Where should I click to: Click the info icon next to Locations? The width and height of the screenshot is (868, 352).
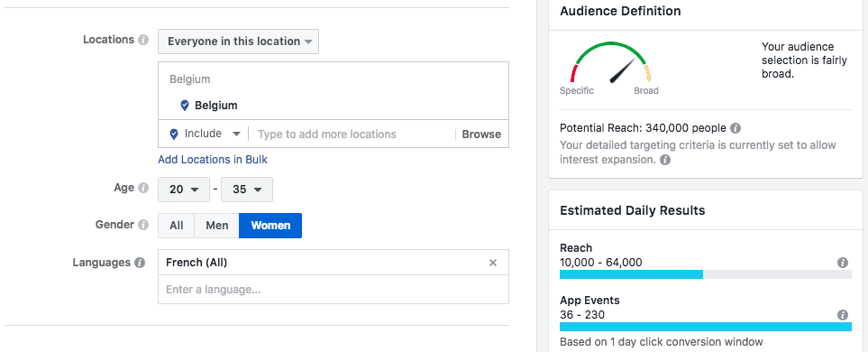(143, 40)
